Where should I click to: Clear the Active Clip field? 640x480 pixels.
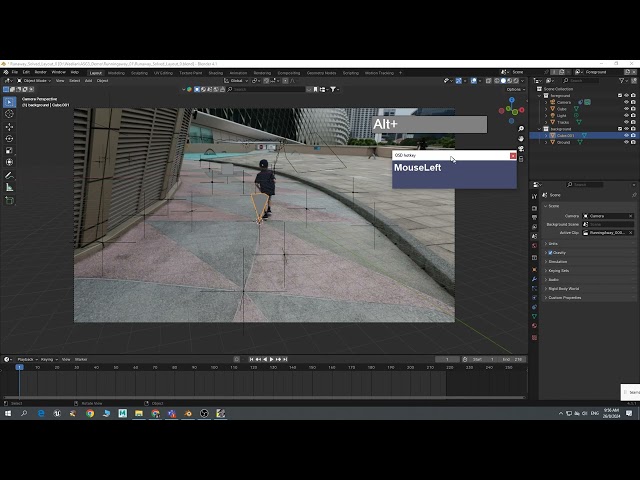631,233
